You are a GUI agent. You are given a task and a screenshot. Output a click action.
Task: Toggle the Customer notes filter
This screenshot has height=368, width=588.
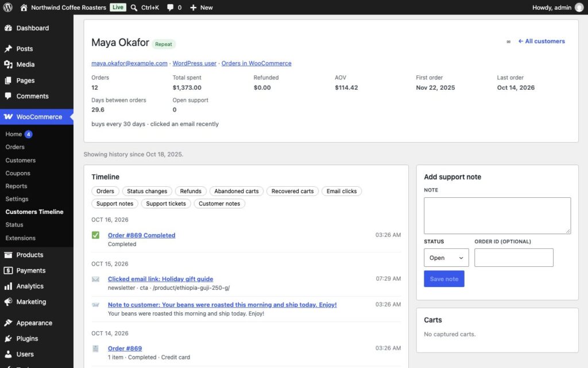pyautogui.click(x=219, y=204)
